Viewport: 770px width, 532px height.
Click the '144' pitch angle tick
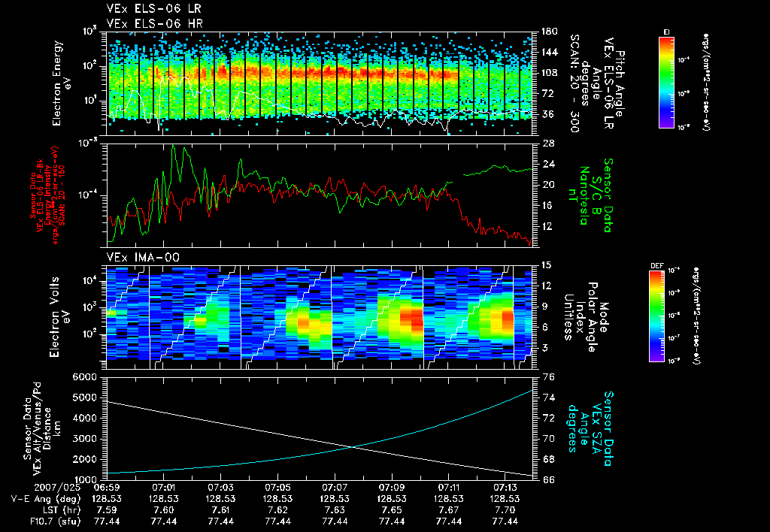pyautogui.click(x=550, y=52)
